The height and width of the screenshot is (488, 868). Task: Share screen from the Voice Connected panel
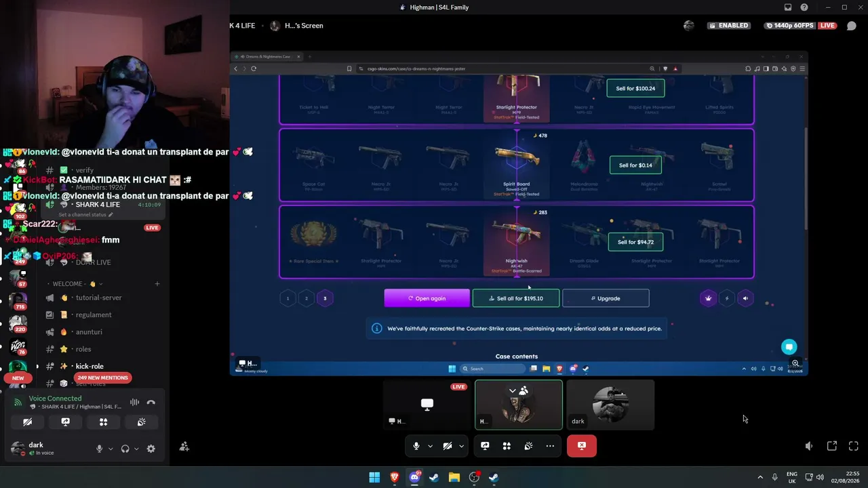(65, 422)
